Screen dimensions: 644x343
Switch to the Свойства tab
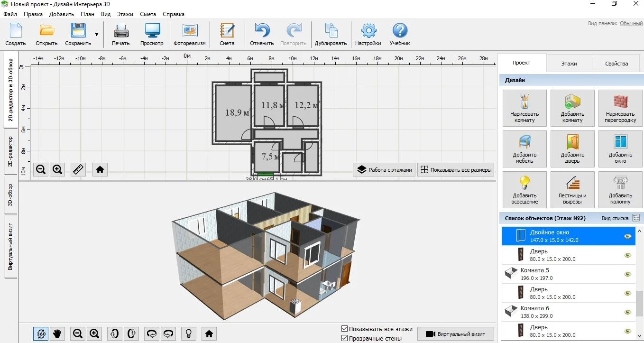click(616, 63)
